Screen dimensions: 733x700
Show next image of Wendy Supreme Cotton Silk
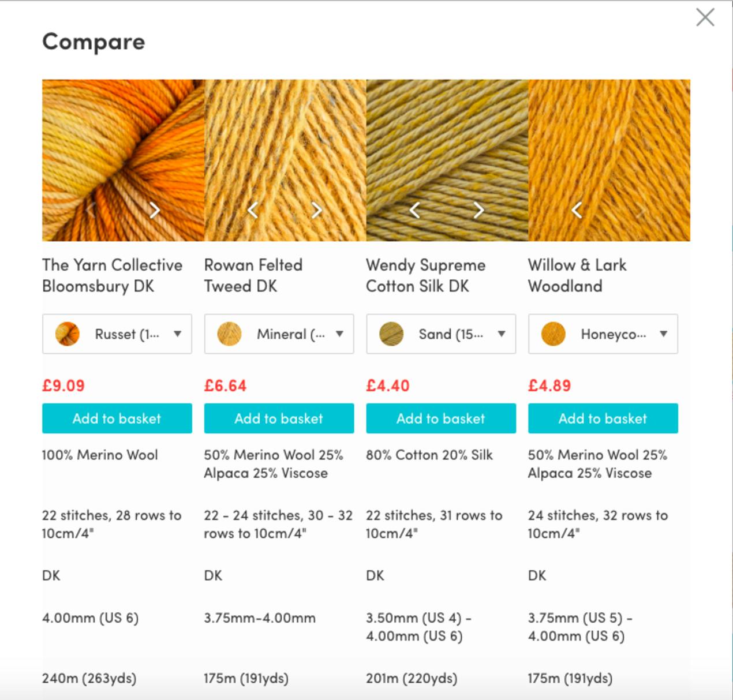[479, 210]
